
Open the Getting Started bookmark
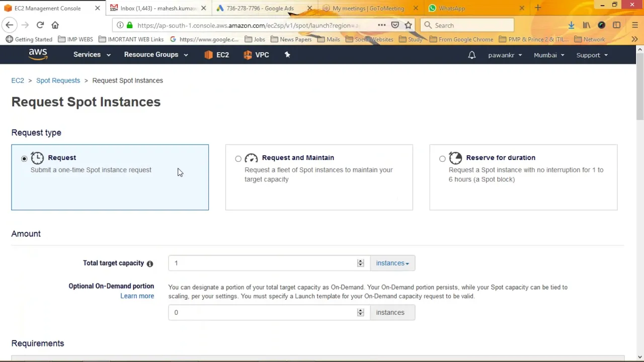pos(29,39)
